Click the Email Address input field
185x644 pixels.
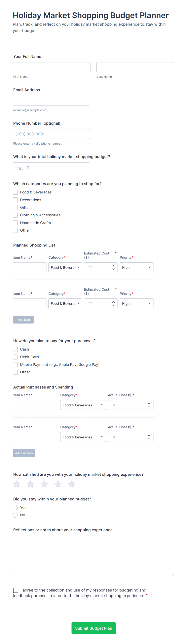pyautogui.click(x=51, y=100)
